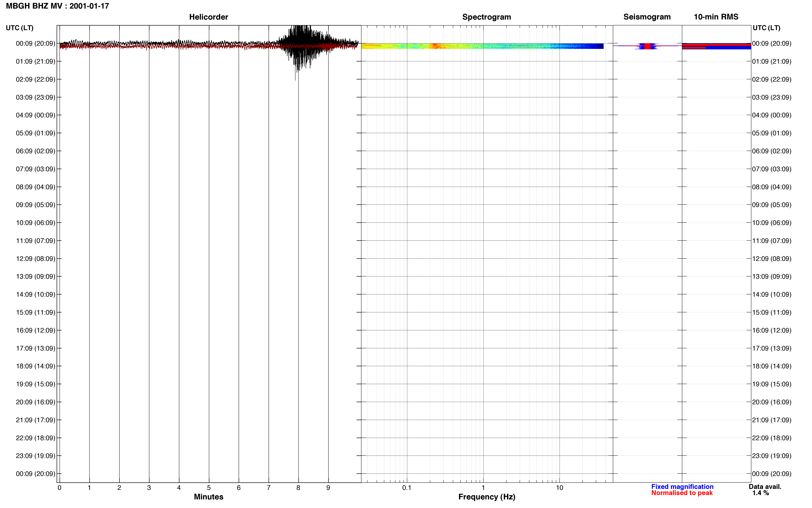
Task: Click the UTC (LT) label beside 10-min RMS
Action: [766, 28]
